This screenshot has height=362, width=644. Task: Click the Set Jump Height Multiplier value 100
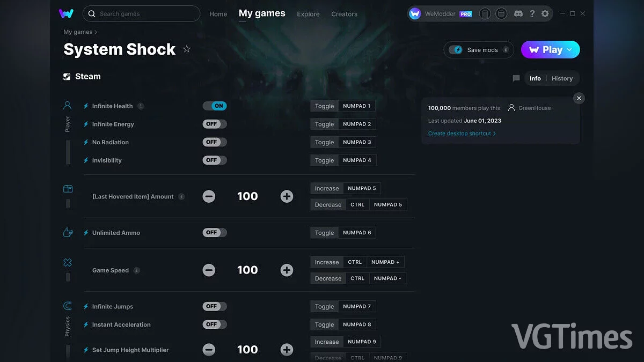(x=247, y=350)
